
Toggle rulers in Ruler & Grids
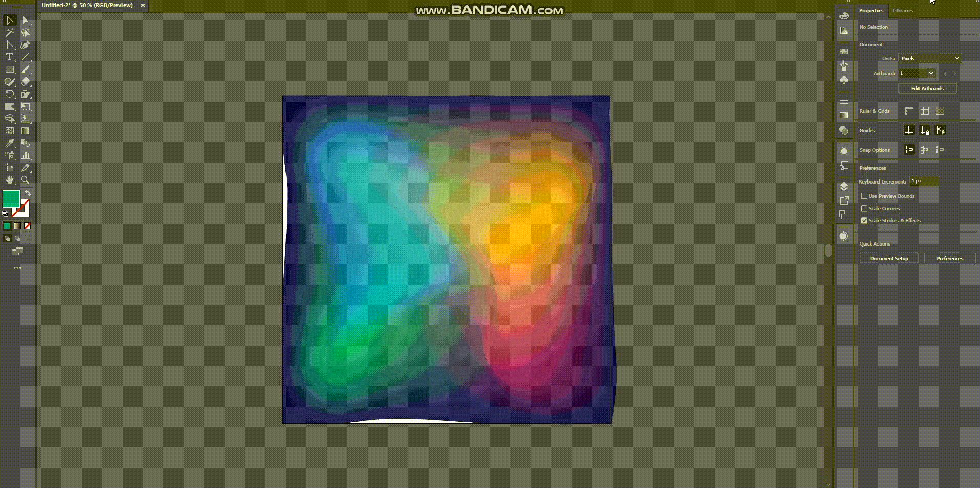(909, 111)
